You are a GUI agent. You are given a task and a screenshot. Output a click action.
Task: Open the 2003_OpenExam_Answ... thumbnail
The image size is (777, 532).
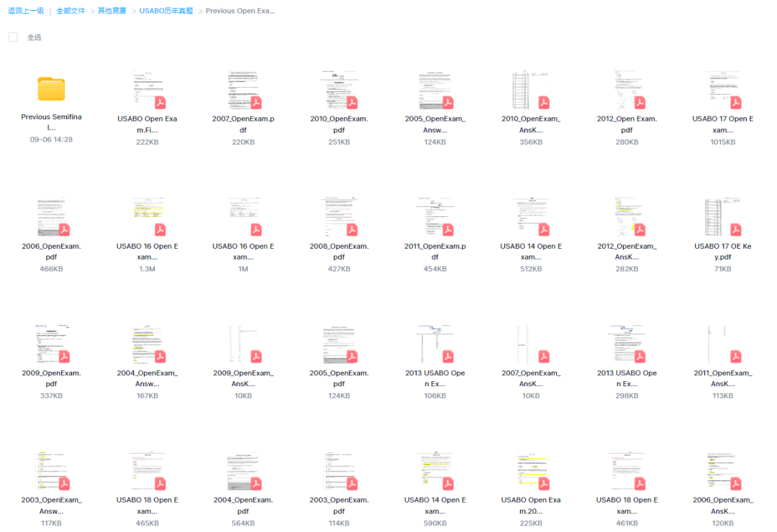pyautogui.click(x=51, y=471)
